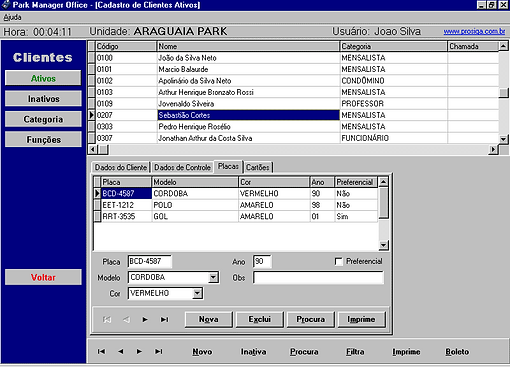
Task: Select plate cell BCD-4587 in grid
Action: click(x=126, y=193)
